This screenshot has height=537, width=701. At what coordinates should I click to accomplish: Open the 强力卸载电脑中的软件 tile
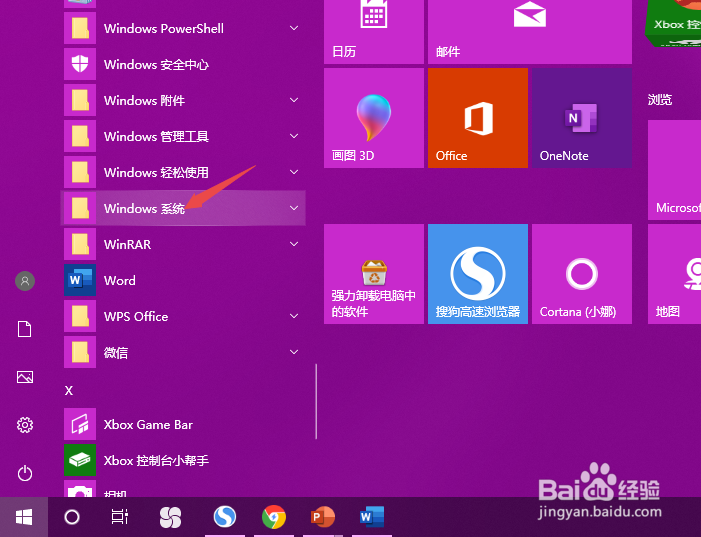pyautogui.click(x=374, y=274)
